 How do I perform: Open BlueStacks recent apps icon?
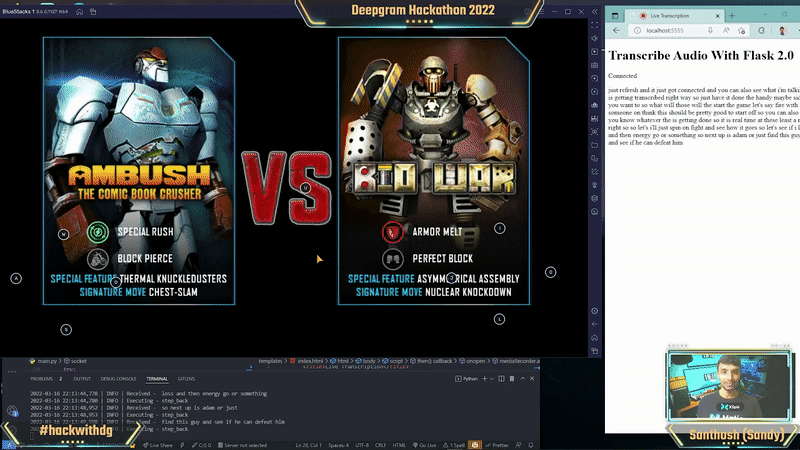594,351
